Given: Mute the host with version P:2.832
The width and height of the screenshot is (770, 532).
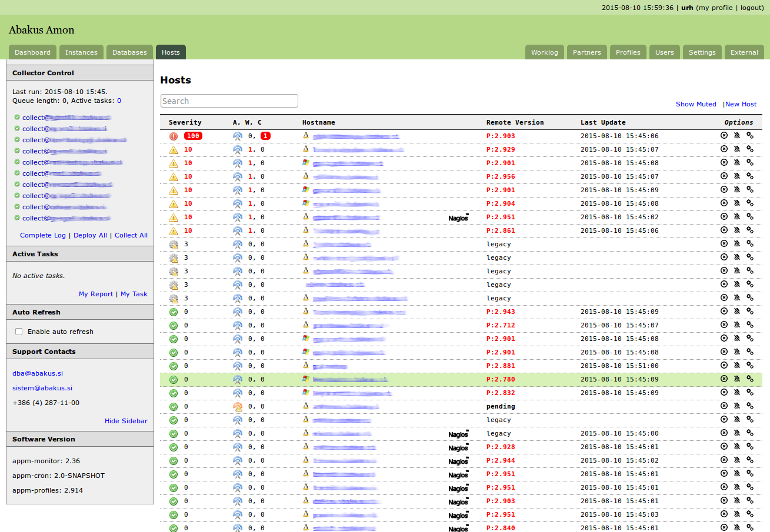Looking at the screenshot, I should click(737, 392).
